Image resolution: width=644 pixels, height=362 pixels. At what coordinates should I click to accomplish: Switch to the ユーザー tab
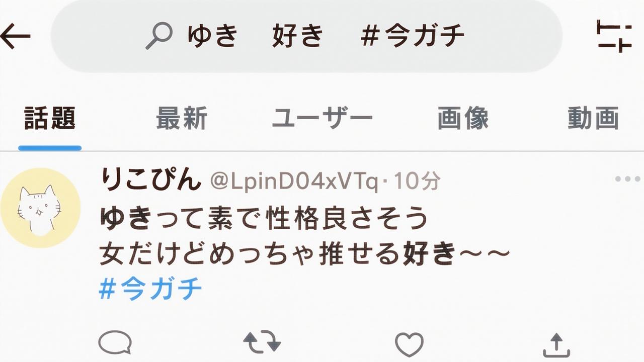tap(322, 119)
